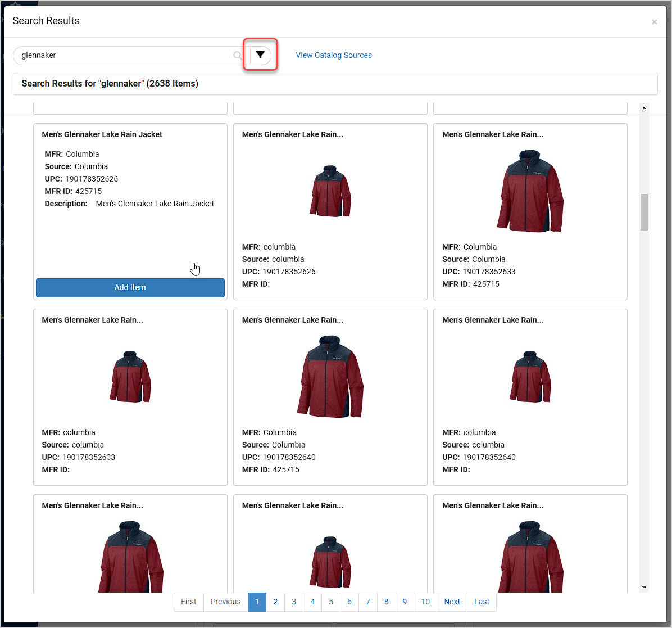Switch to results page 9
The image size is (672, 628).
[x=405, y=602]
